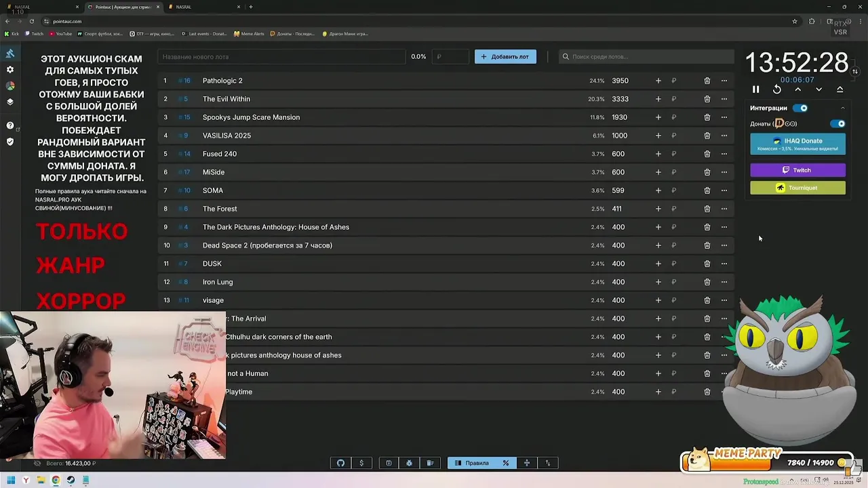Open the settings gear in the left sidebar
868x488 pixels.
click(x=10, y=70)
